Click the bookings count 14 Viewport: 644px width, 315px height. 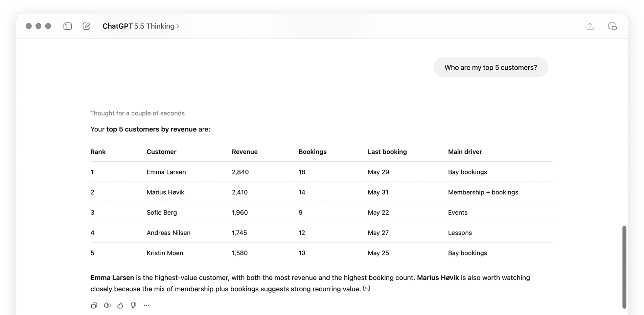click(x=302, y=192)
